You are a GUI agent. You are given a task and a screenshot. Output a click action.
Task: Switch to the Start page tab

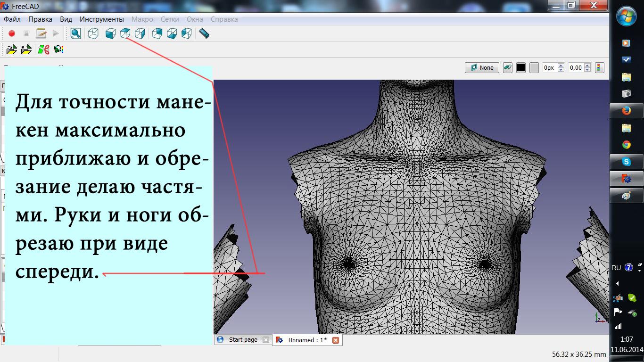243,339
